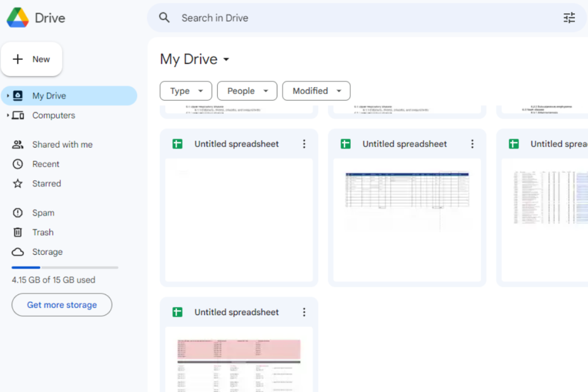Open more actions for blue-header table spreadsheet
Image resolution: width=588 pixels, height=392 pixels.
click(x=472, y=144)
